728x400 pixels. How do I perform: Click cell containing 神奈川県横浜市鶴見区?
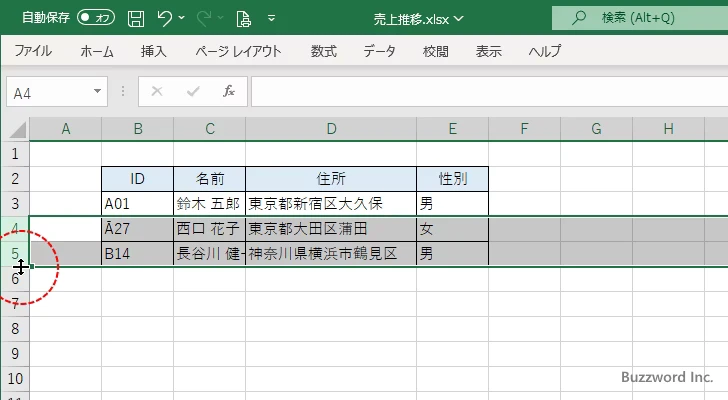331,254
